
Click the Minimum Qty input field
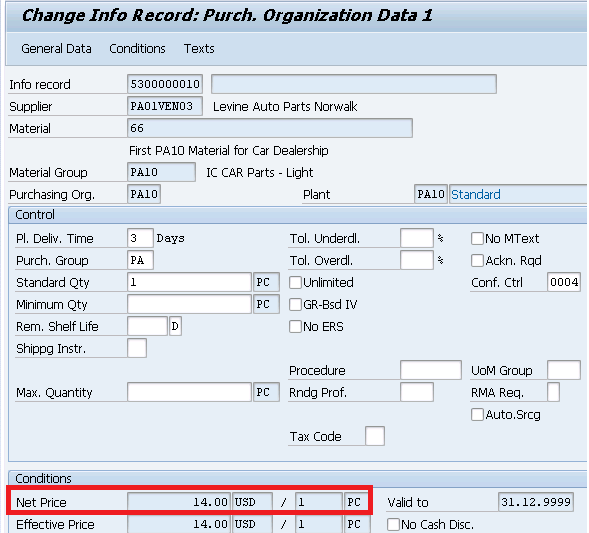(x=189, y=304)
